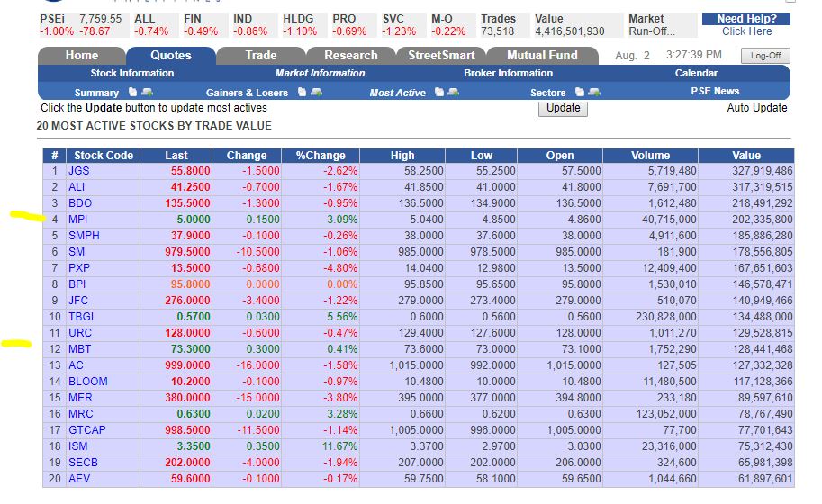Click ISM percent change 11.67%

tap(339, 447)
